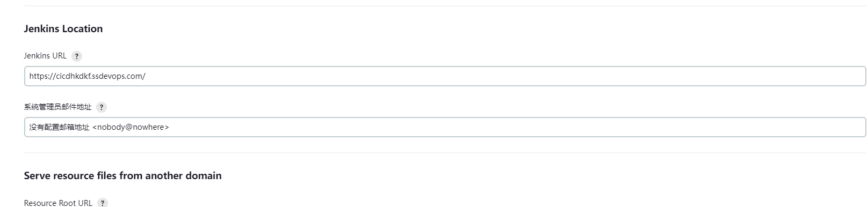Click into the 系统管理员邮件地址 text box
The image size is (868, 207).
tap(445, 127)
